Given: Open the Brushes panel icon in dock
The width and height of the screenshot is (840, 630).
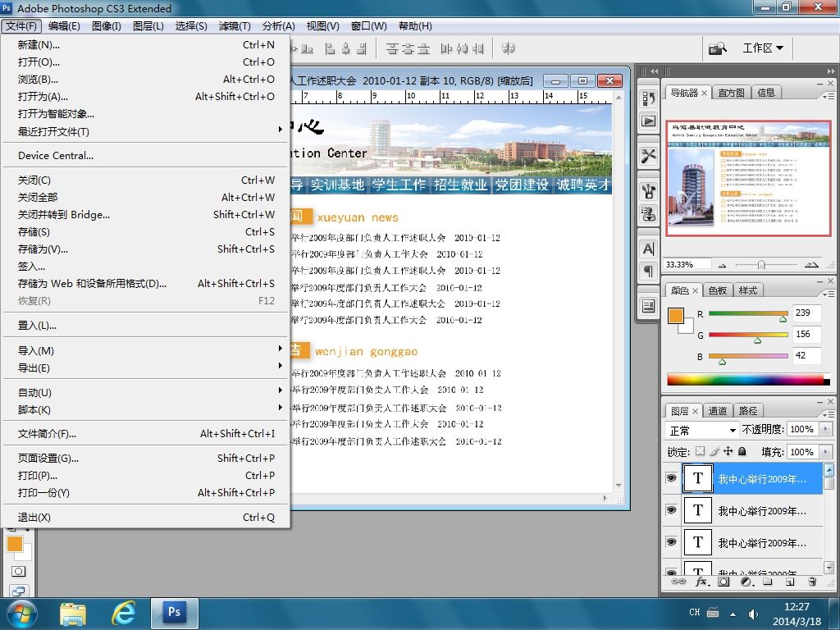Looking at the screenshot, I should click(648, 191).
